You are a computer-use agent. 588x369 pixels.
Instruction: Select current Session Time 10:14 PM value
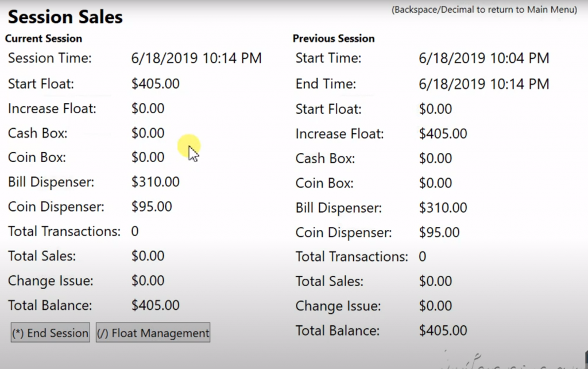pyautogui.click(x=196, y=59)
